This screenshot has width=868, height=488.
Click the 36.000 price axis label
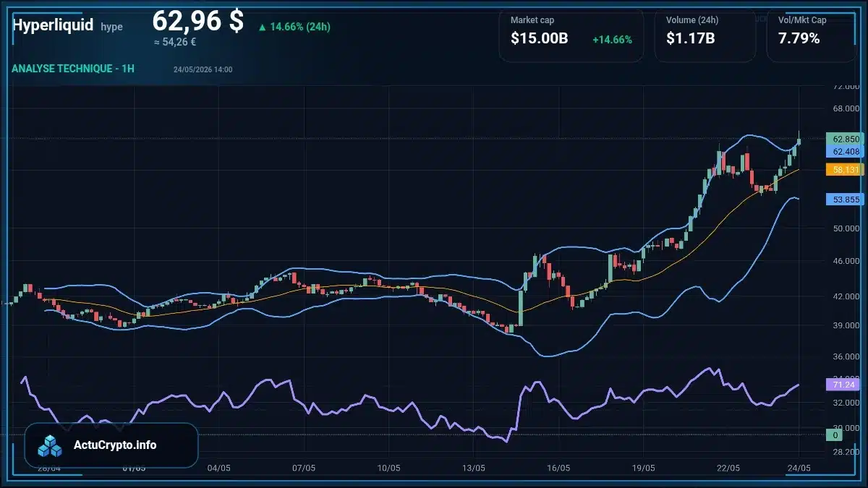[x=846, y=356]
